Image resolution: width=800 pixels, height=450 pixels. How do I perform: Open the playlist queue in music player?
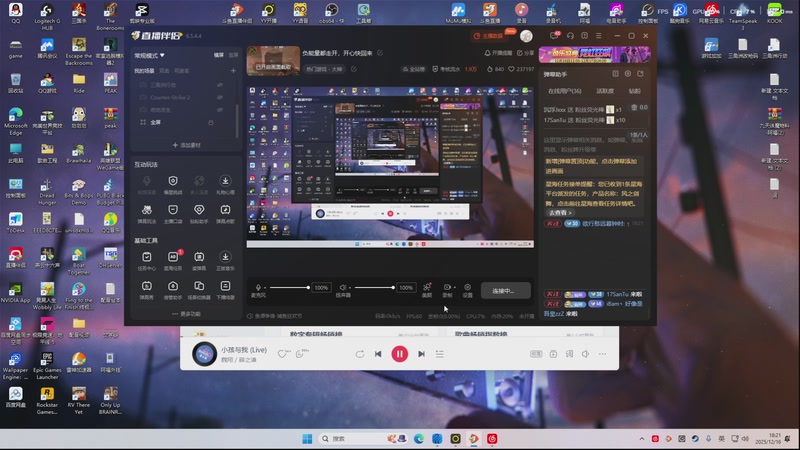tap(439, 354)
